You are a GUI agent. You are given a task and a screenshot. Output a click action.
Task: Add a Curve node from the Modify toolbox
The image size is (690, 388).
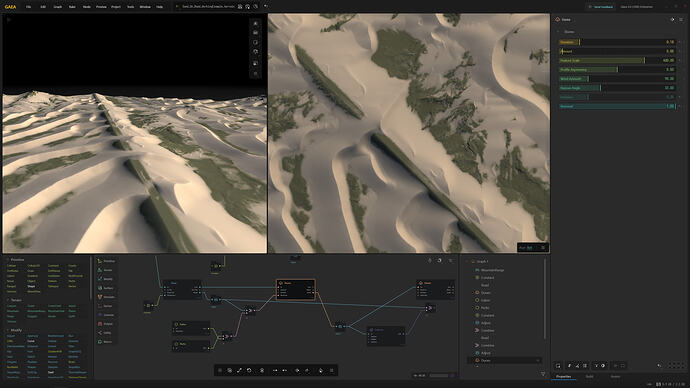click(31, 341)
